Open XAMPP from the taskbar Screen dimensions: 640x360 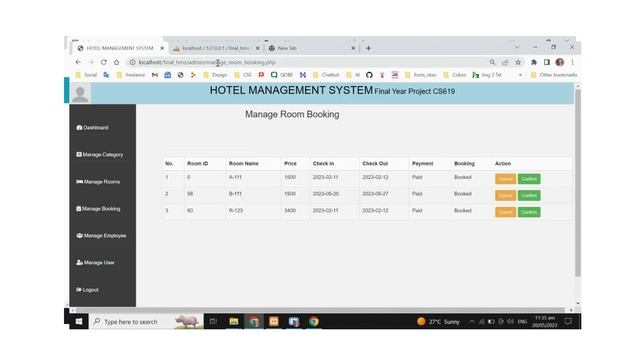point(273,322)
